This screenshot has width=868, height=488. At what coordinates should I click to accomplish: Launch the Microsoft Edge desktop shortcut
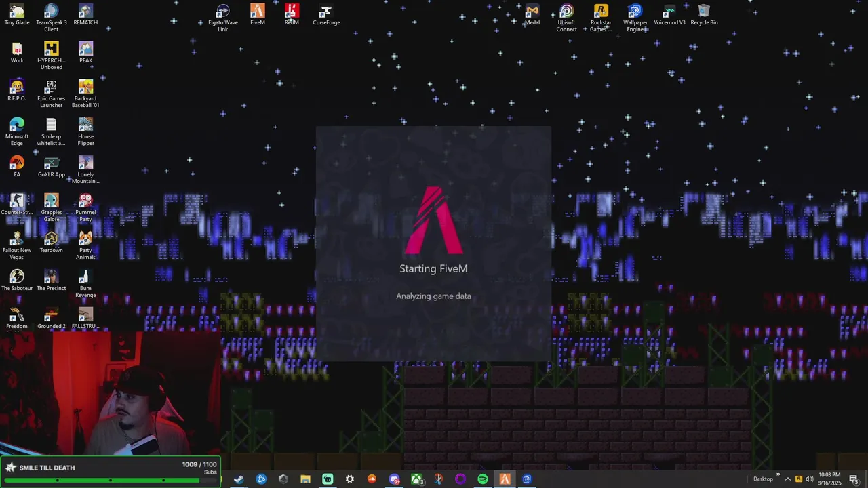point(17,131)
